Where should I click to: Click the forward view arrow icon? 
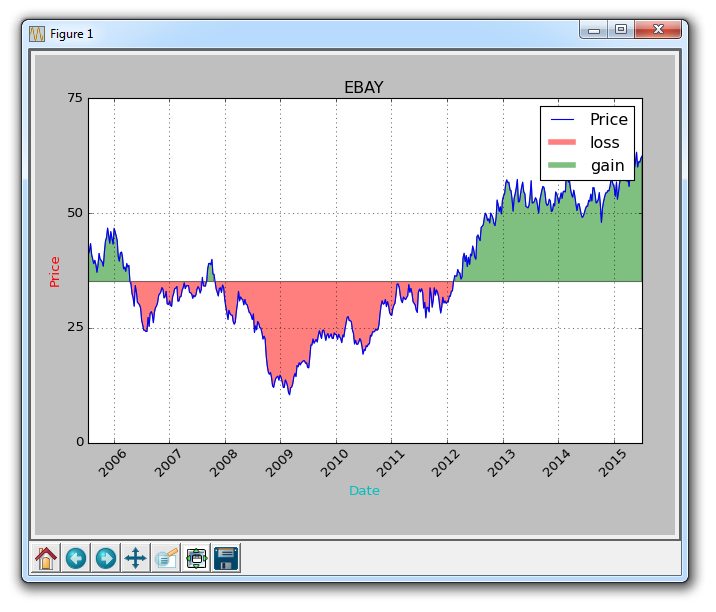point(105,558)
